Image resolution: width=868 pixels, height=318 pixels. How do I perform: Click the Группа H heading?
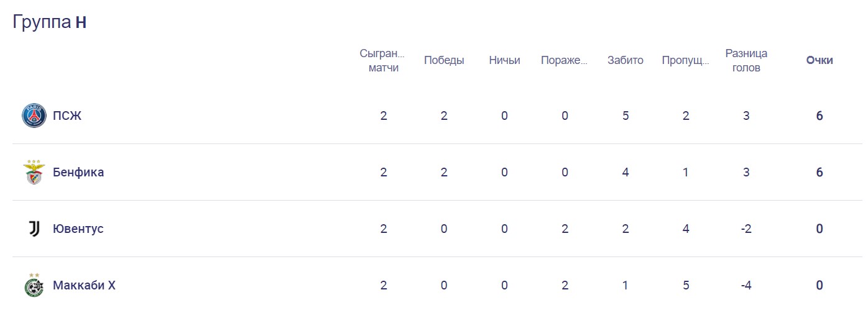pyautogui.click(x=50, y=22)
